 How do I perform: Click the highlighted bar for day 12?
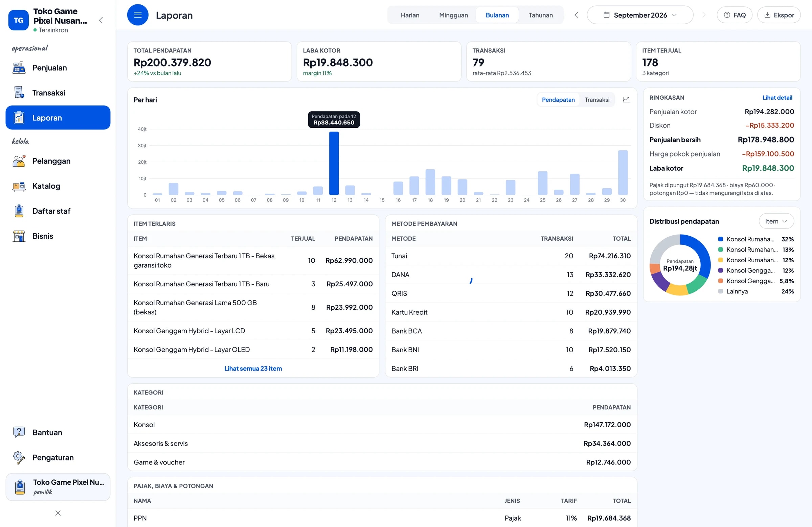pos(334,163)
